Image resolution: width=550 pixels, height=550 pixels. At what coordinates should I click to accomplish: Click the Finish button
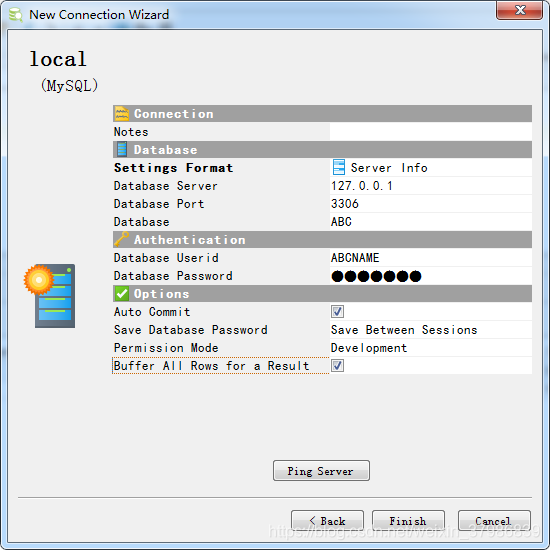pyautogui.click(x=408, y=521)
